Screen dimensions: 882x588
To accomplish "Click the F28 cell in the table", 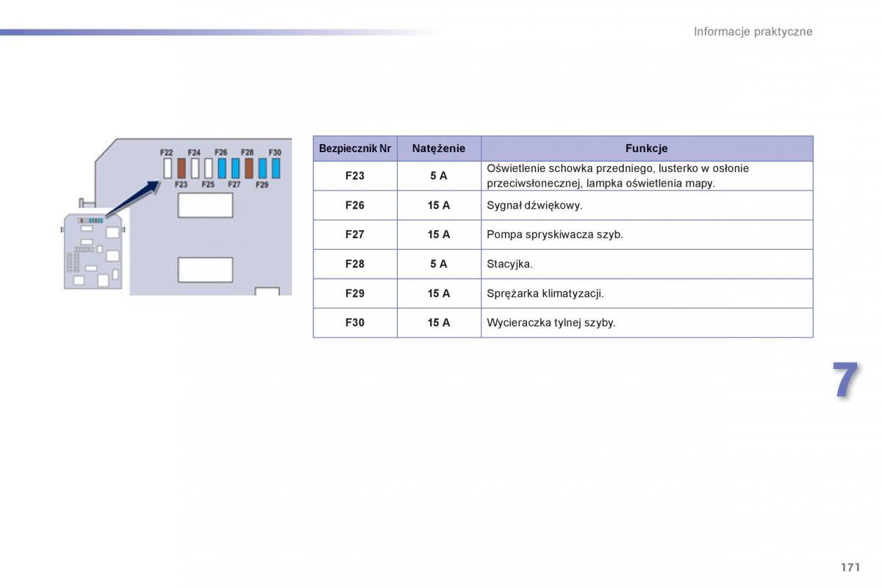I will pyautogui.click(x=355, y=264).
